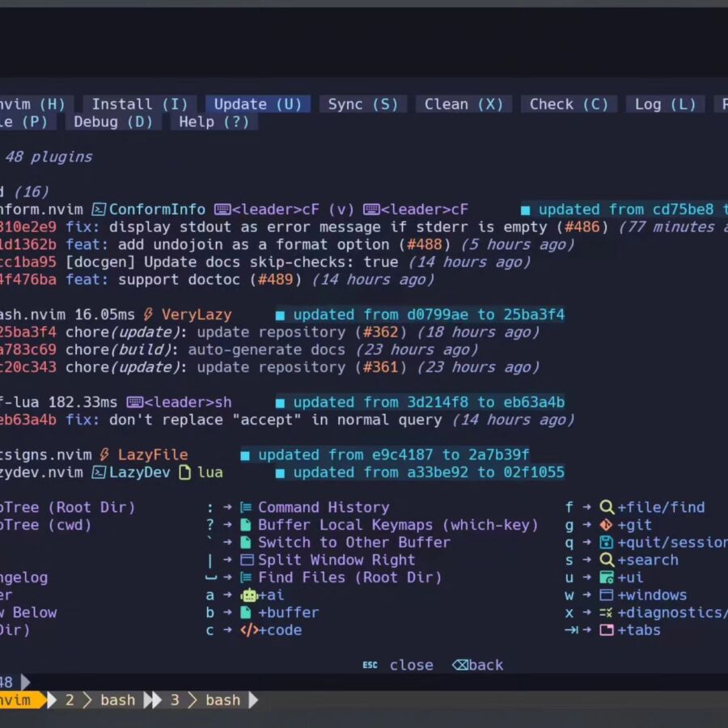Click the w key label for +windows
The width and height of the screenshot is (728, 728).
coord(569,595)
